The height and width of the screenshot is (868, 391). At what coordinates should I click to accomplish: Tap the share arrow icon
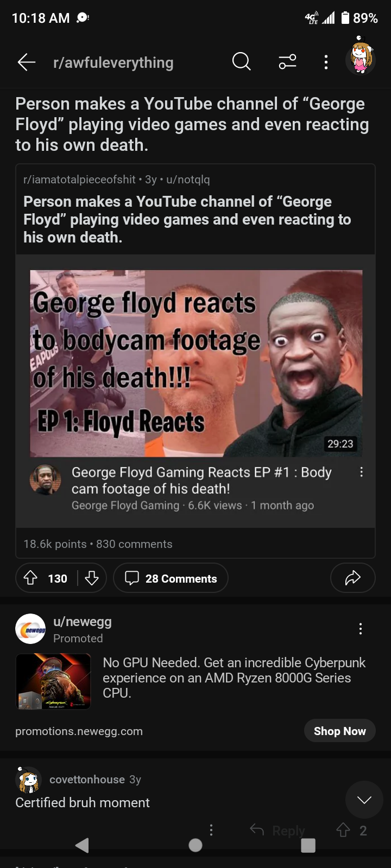(353, 578)
